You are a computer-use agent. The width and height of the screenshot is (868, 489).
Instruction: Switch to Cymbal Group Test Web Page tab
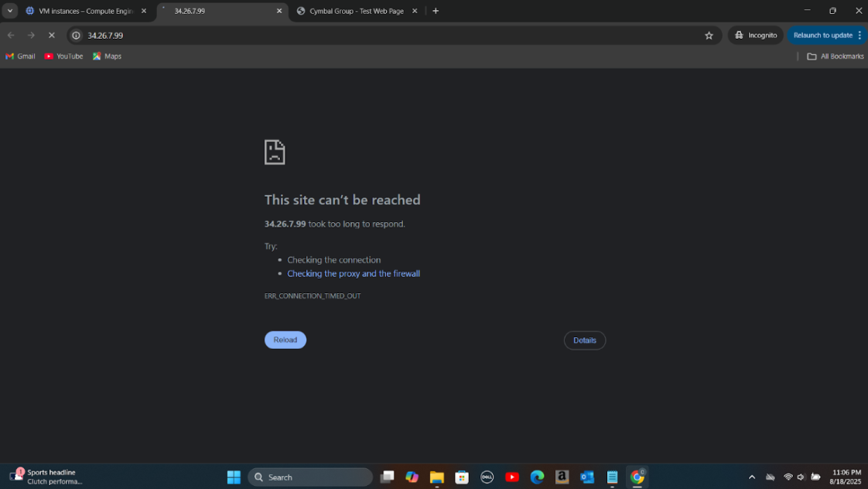[354, 11]
